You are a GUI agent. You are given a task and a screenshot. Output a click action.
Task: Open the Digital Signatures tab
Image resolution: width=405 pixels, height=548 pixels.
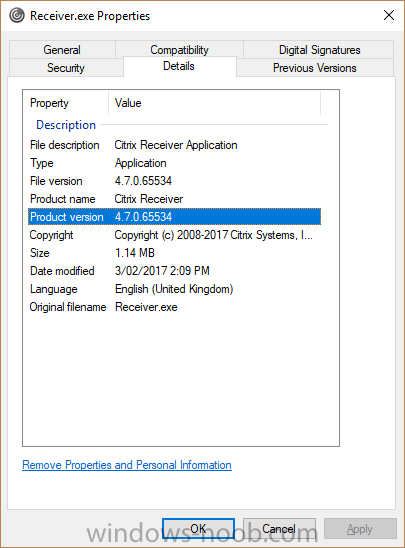(x=319, y=50)
